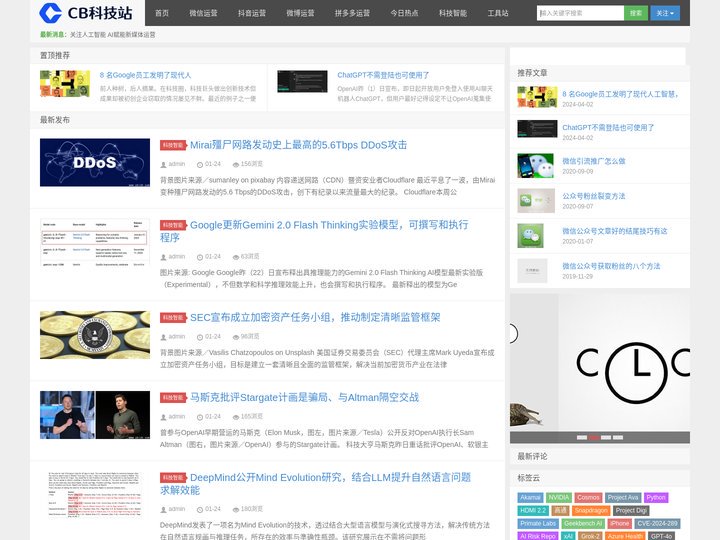Click the NVIDIA tag
720x540 pixels.
(x=558, y=497)
